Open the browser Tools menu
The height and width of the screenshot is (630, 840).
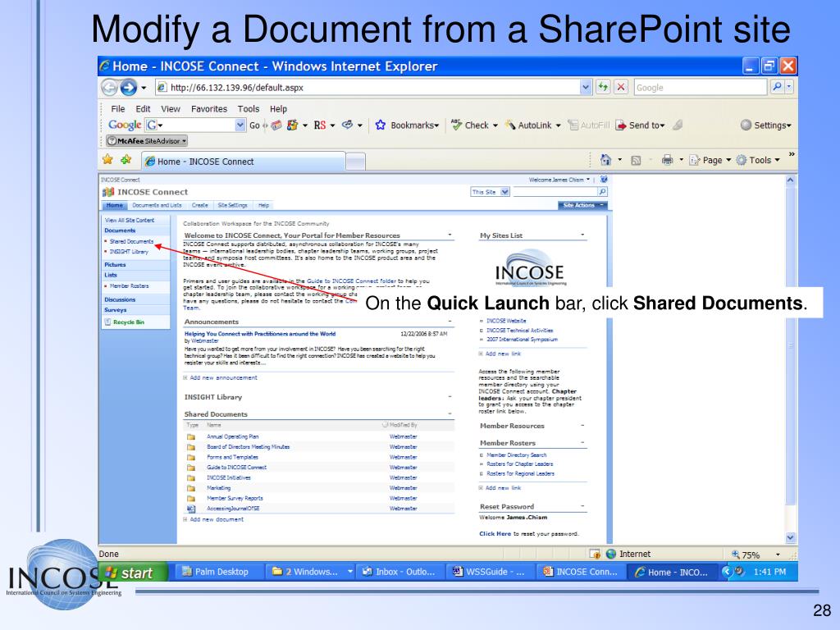248,109
